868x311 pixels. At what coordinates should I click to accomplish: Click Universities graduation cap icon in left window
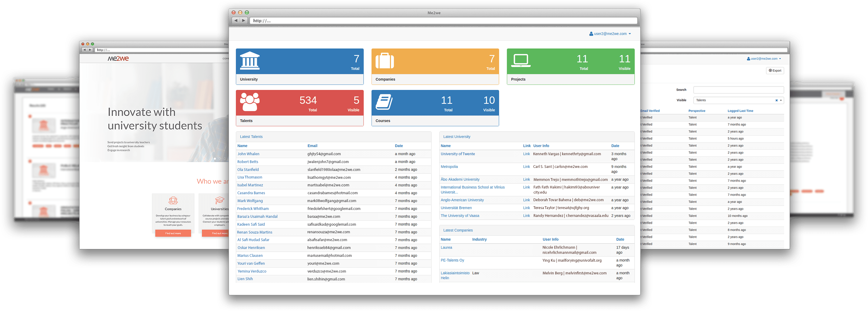pyautogui.click(x=220, y=201)
